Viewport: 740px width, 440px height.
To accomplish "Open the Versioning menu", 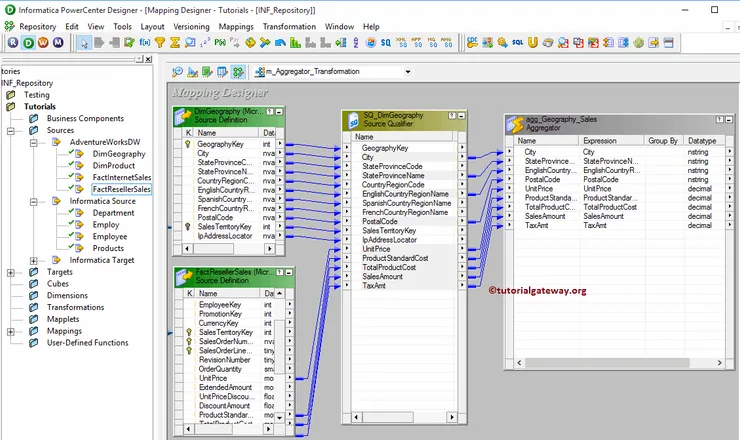I will click(x=191, y=27).
